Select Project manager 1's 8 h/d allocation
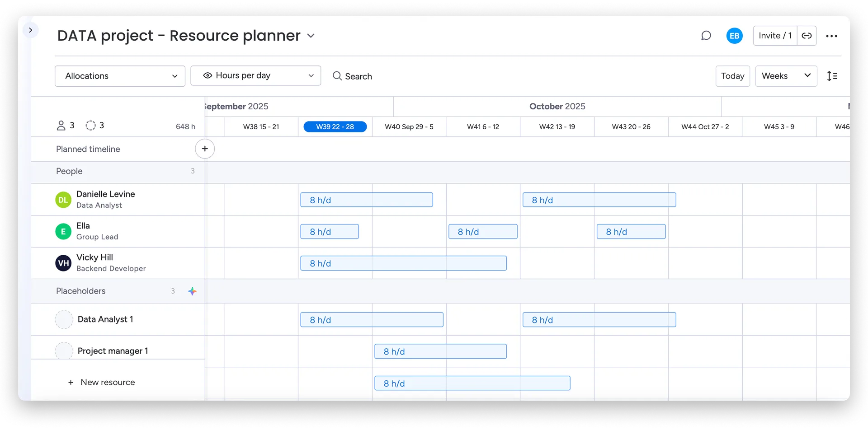This screenshot has width=868, height=430. [x=440, y=351]
